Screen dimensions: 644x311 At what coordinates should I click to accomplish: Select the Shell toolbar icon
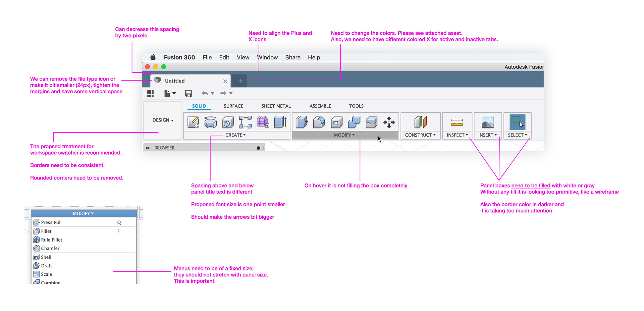click(x=336, y=122)
